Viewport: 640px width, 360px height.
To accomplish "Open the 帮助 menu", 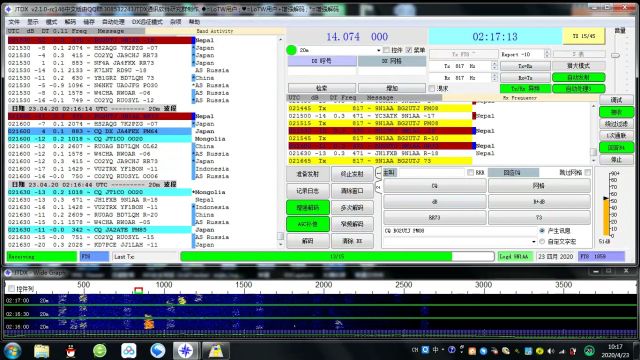I will tap(194, 22).
